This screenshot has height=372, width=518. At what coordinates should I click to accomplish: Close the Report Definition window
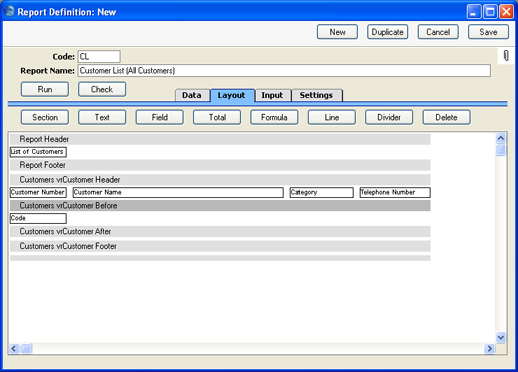(507, 12)
